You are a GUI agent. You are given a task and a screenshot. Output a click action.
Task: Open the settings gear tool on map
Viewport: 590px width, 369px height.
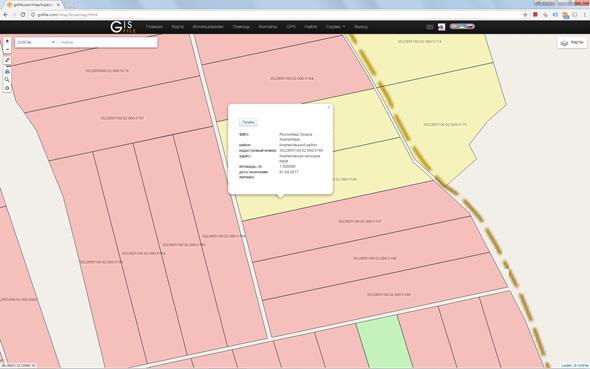tap(7, 88)
